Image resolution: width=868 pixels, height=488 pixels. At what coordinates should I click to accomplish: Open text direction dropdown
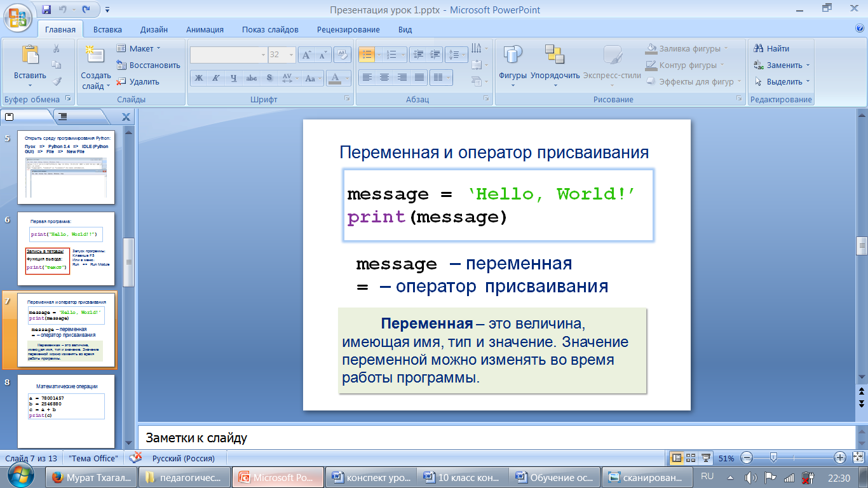(480, 48)
